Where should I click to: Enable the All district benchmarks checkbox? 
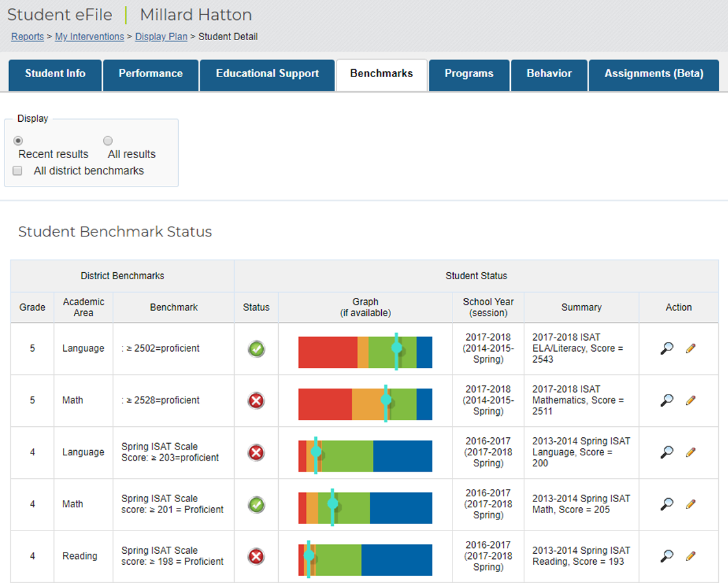point(18,171)
